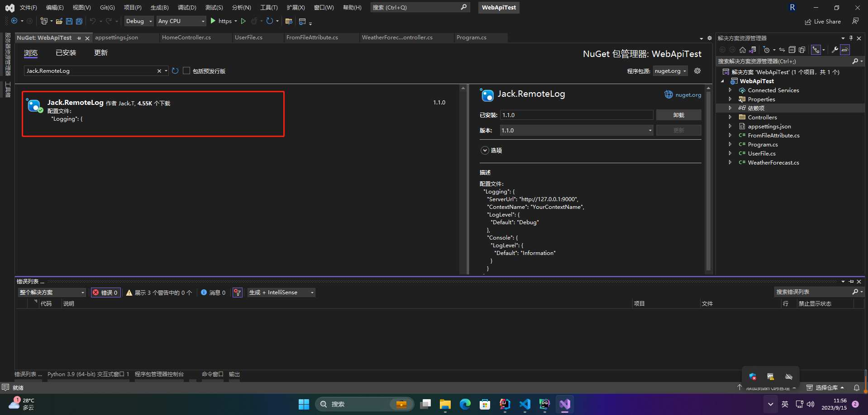Open the Build + IntelliSense dropdown
The image size is (868, 415).
click(x=281, y=292)
